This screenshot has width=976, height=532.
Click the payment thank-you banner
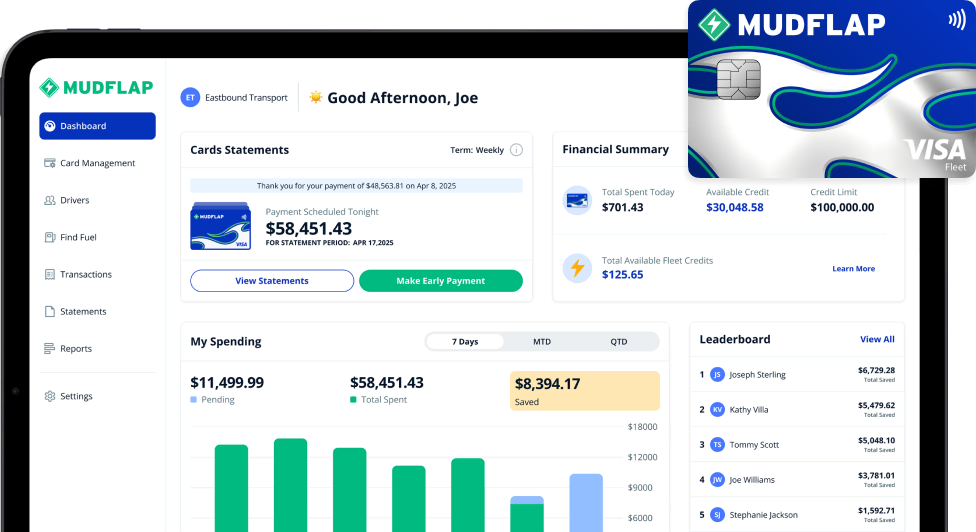(356, 185)
